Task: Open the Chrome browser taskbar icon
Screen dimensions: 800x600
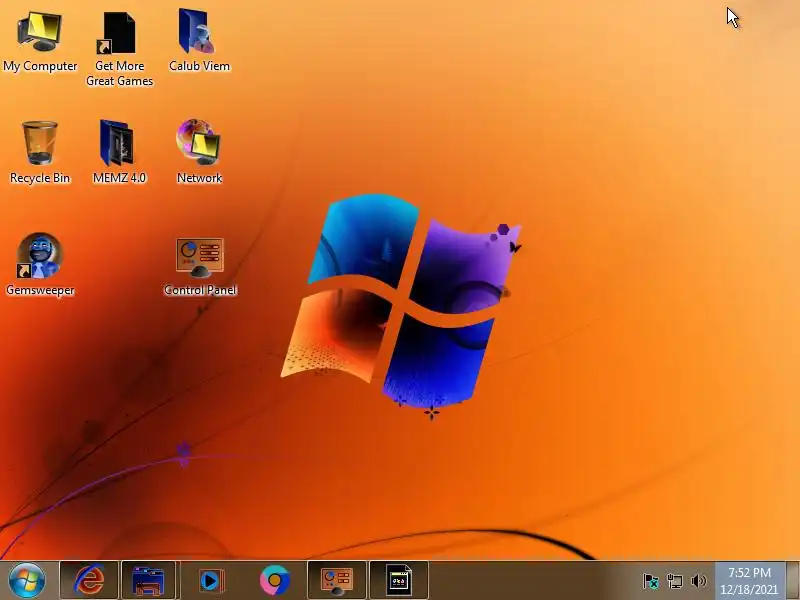Action: point(275,580)
